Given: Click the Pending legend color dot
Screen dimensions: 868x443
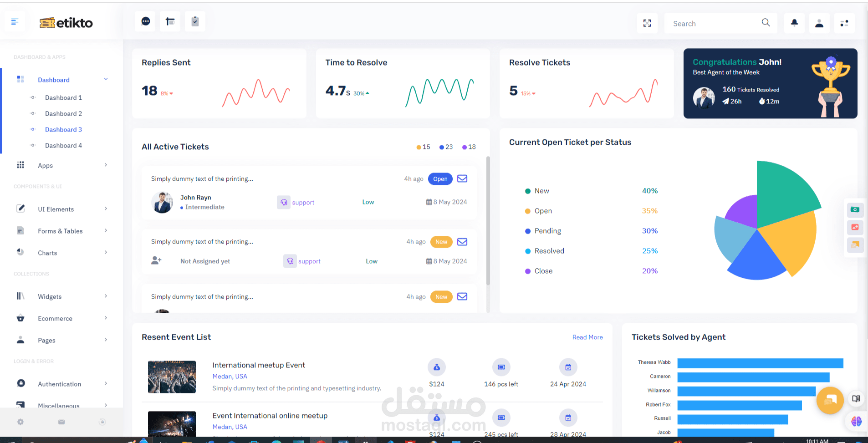Looking at the screenshot, I should (527, 231).
